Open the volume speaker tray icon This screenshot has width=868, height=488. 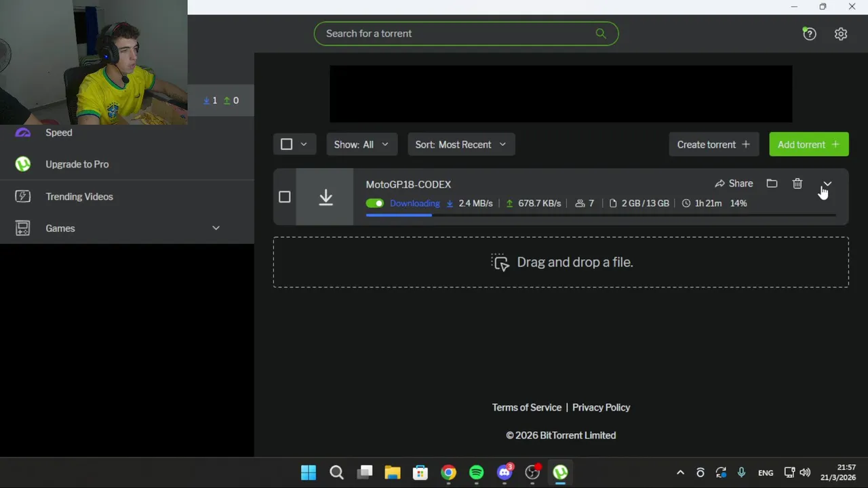(x=805, y=473)
